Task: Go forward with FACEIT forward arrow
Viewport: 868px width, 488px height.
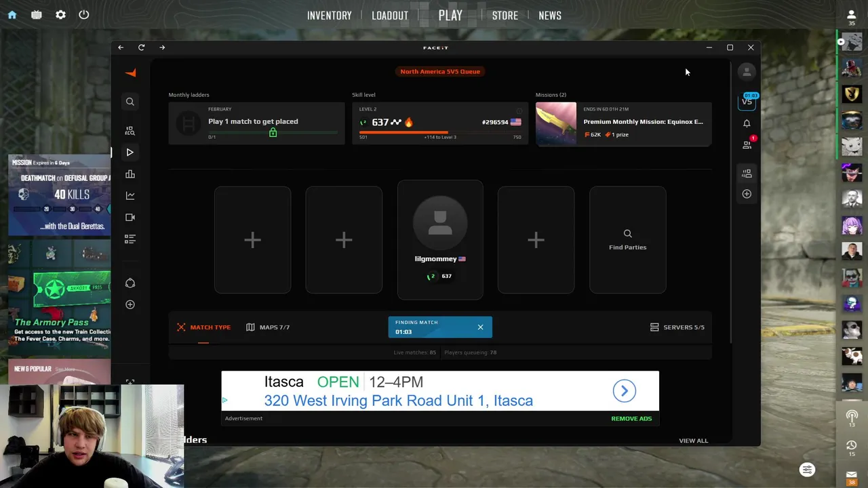Action: coord(162,47)
